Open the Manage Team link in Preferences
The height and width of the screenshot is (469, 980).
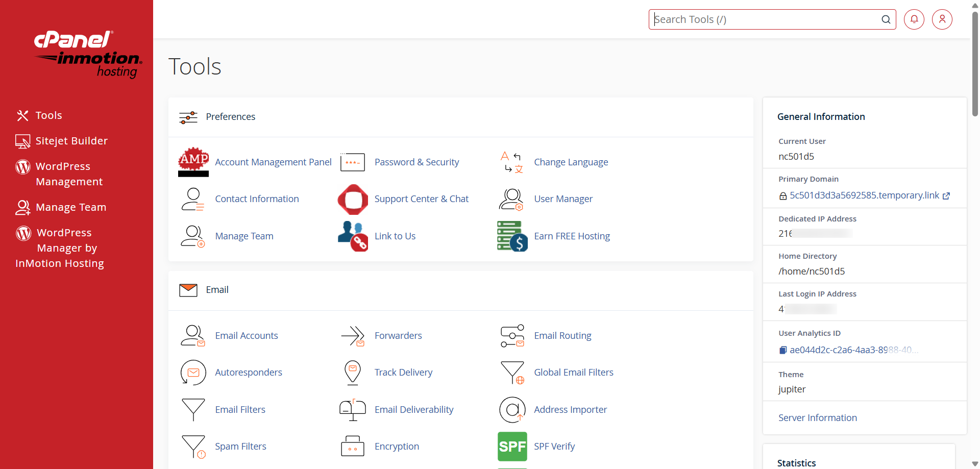click(244, 236)
